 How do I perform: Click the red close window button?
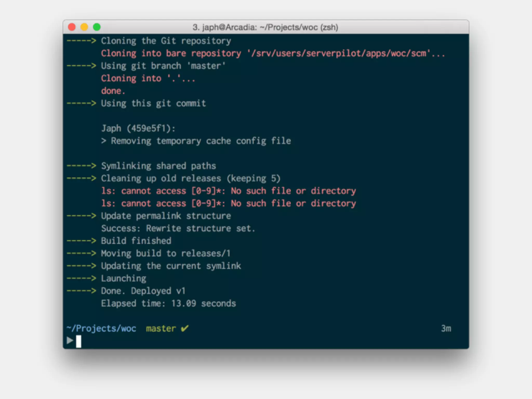coord(72,27)
